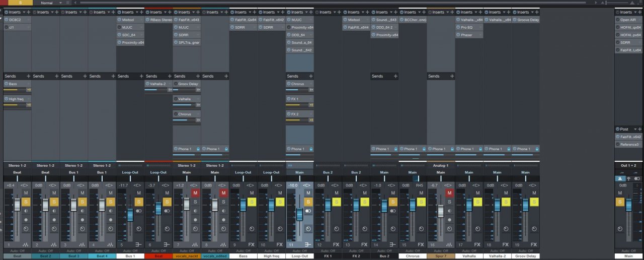Toggle pre-fader on the Bass send
This screenshot has width=644, height=260.
tap(29, 90)
